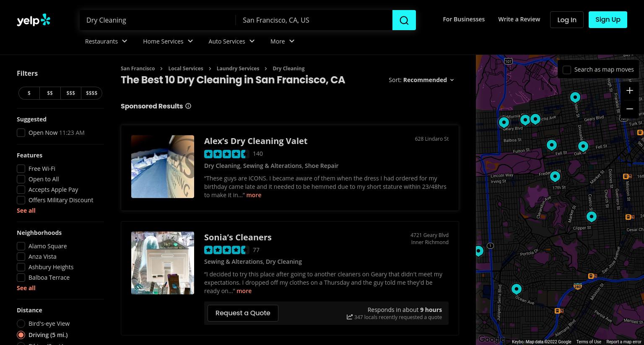This screenshot has width=644, height=345.
Task: Go to Laundry Services breadcrumb
Action: 238,69
